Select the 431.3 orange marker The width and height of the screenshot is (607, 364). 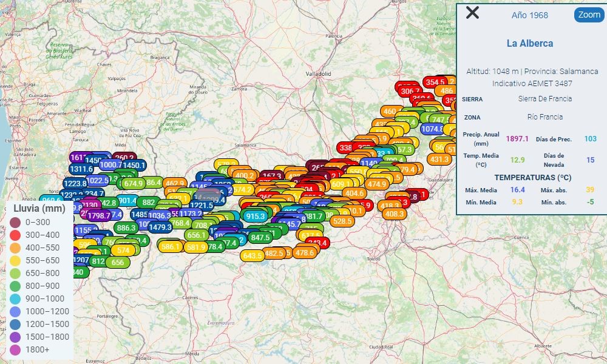[x=439, y=159]
